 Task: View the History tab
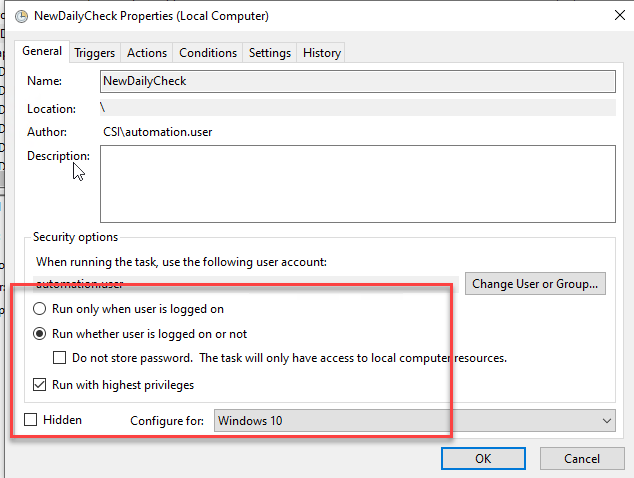tap(322, 53)
